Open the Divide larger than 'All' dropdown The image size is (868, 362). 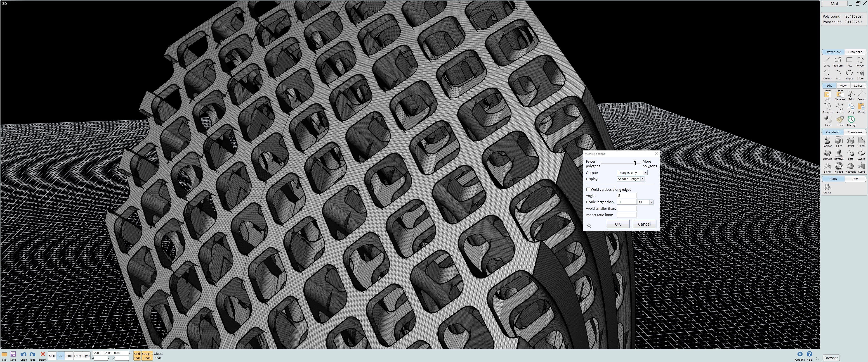645,202
